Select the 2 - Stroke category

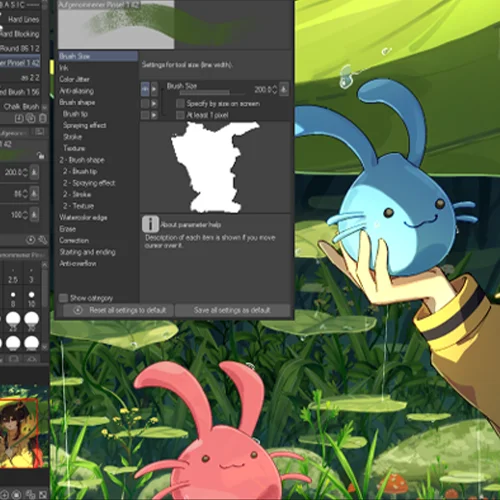(98, 194)
